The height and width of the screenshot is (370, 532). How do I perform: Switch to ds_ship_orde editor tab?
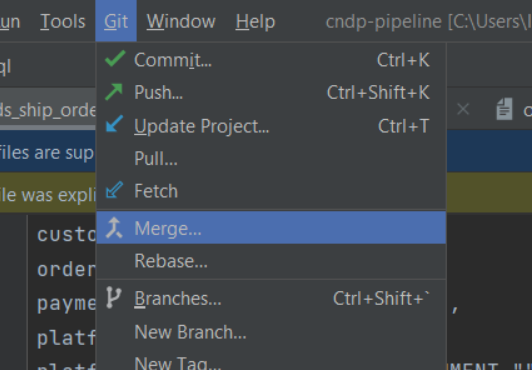tap(48, 110)
